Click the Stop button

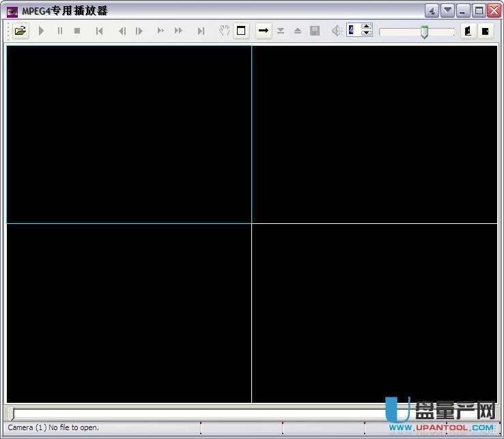pyautogui.click(x=77, y=31)
